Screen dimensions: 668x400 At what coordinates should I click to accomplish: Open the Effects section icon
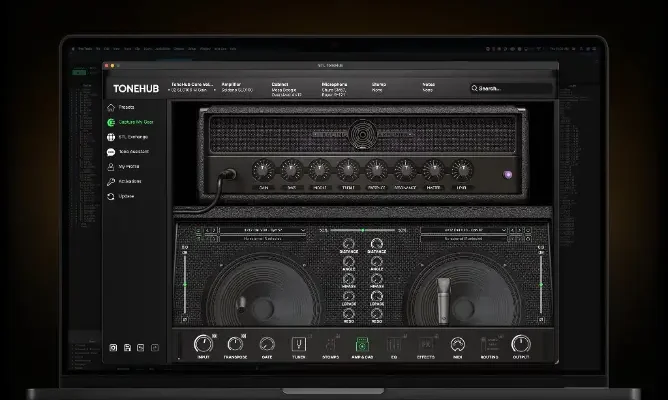[425, 344]
